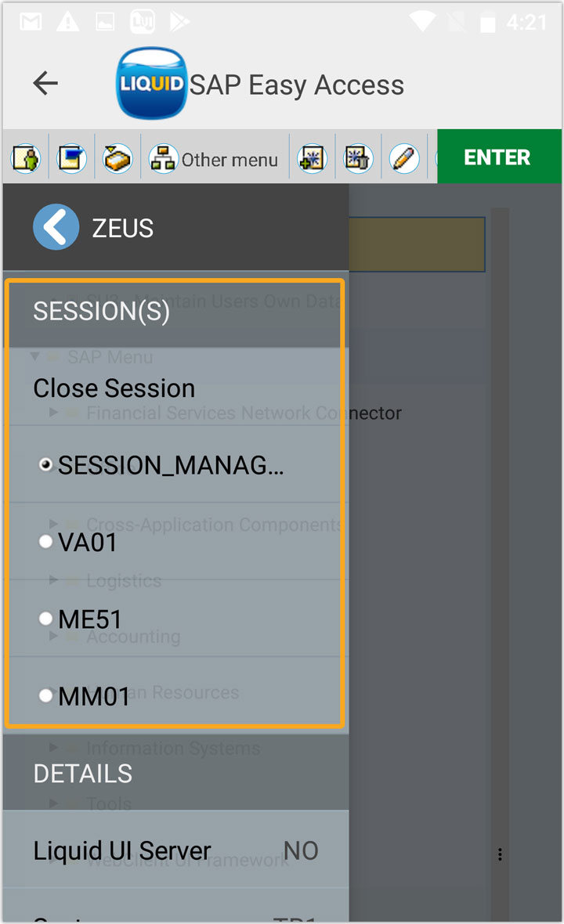Tap Close Session

click(x=114, y=388)
